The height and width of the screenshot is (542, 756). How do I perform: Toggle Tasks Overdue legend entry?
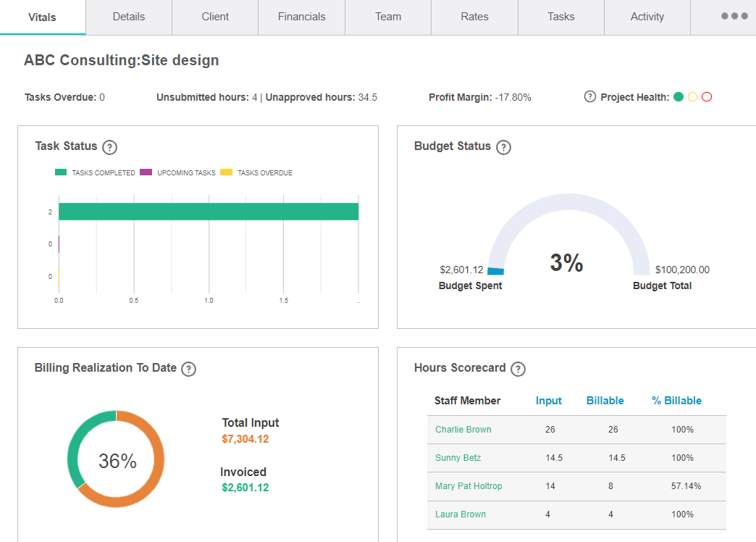[257, 173]
